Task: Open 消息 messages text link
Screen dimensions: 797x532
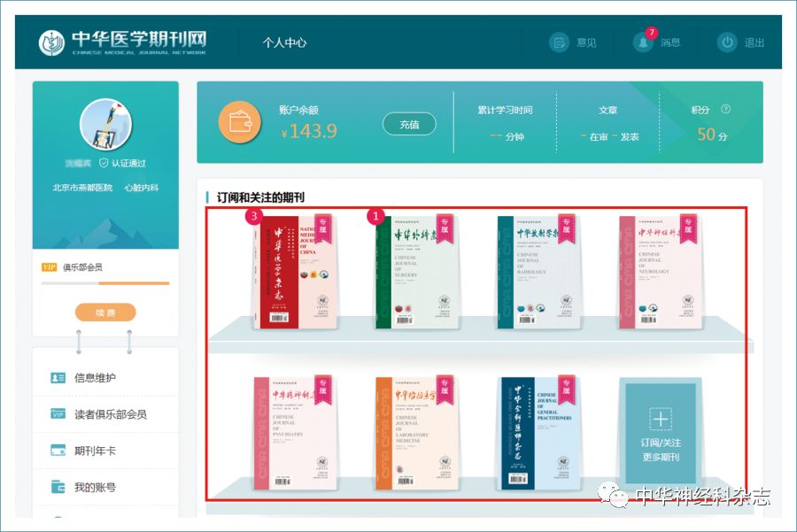Action: tap(670, 42)
